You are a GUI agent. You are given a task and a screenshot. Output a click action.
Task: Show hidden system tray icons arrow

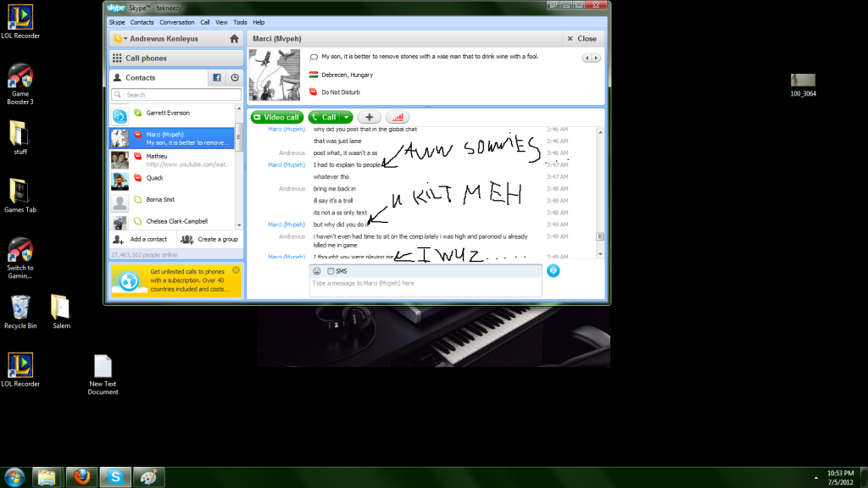point(816,478)
